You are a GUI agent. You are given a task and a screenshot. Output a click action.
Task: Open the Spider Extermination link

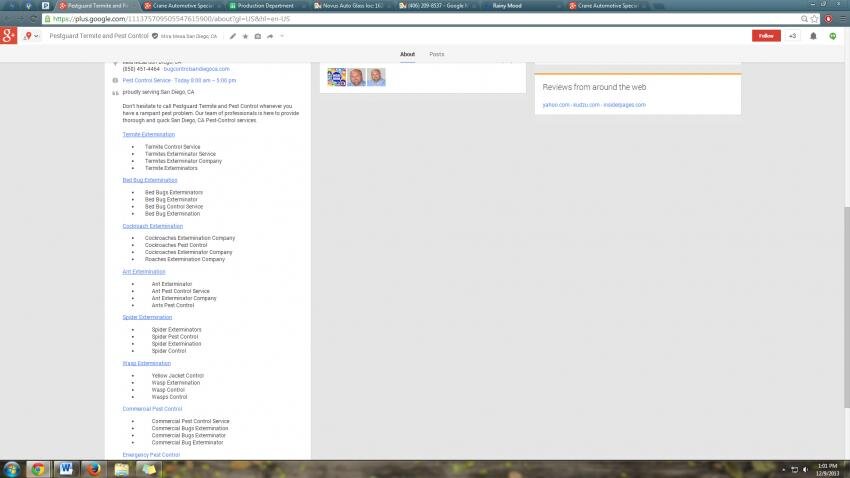pos(147,317)
